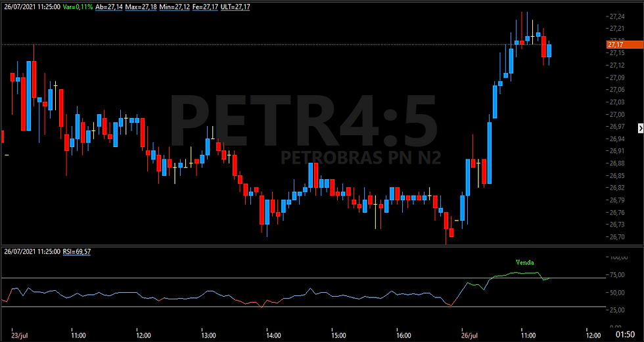Click the Var=0,11% variation text
Screen dimensions: 644x342
[78, 7]
